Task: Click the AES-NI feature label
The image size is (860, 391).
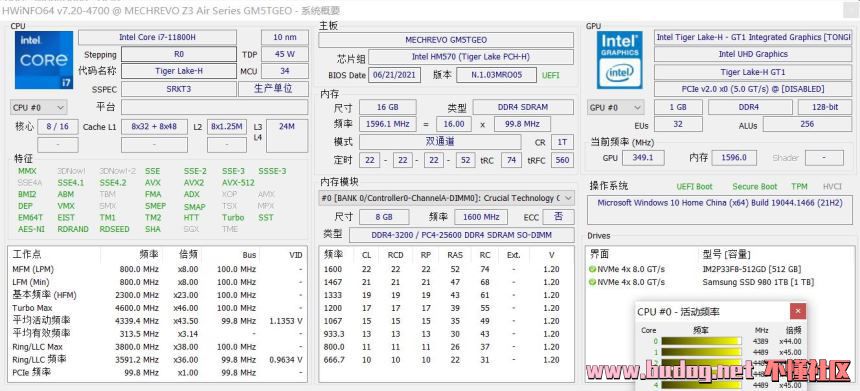Action: (31, 229)
